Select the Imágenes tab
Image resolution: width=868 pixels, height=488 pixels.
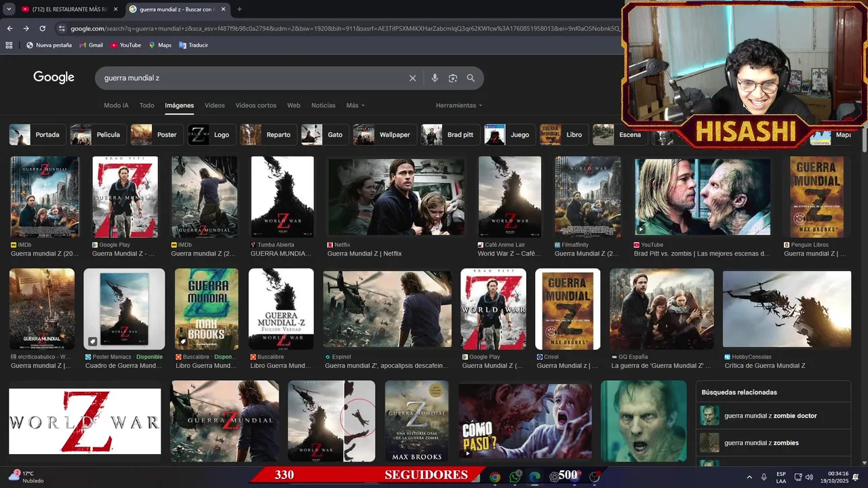click(x=179, y=105)
